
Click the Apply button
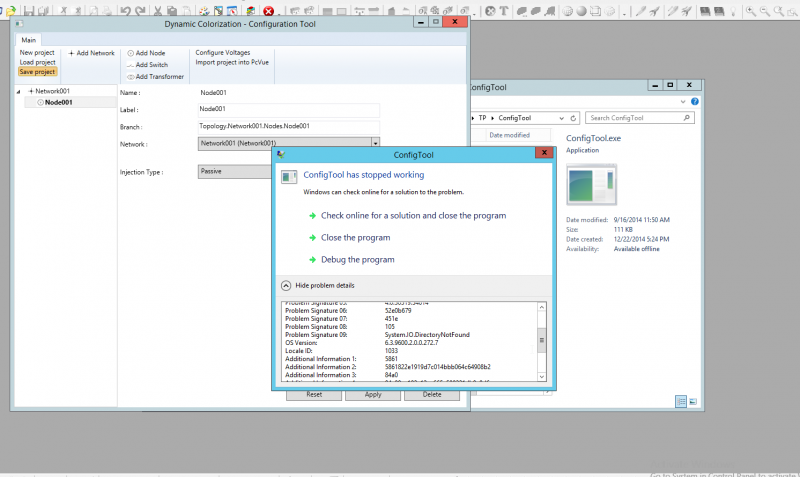click(x=373, y=394)
